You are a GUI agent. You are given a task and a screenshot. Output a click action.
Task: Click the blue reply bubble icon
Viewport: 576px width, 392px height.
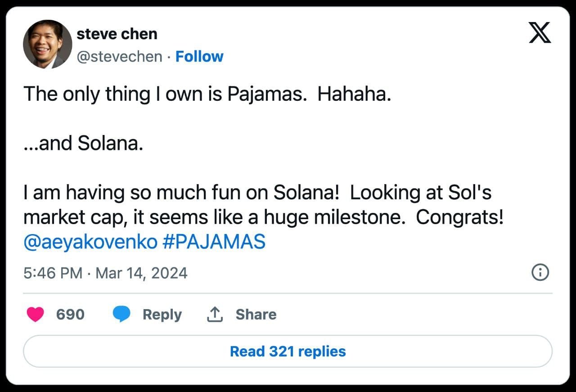[121, 314]
